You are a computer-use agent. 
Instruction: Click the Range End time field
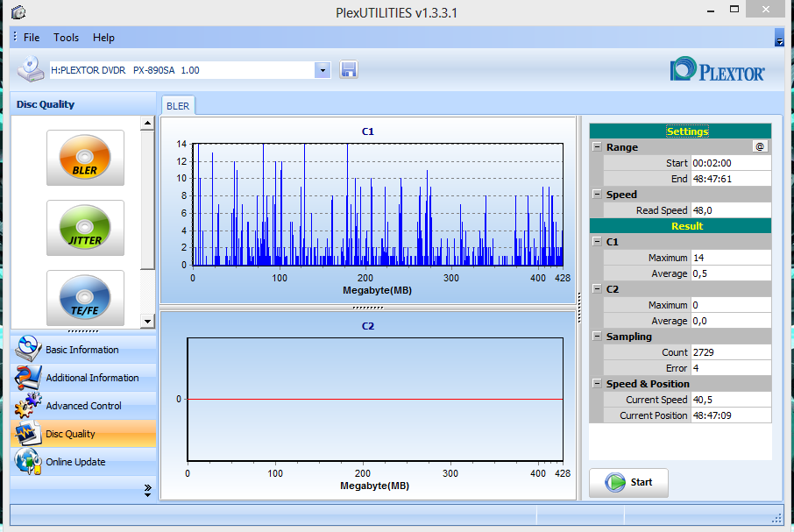point(731,179)
